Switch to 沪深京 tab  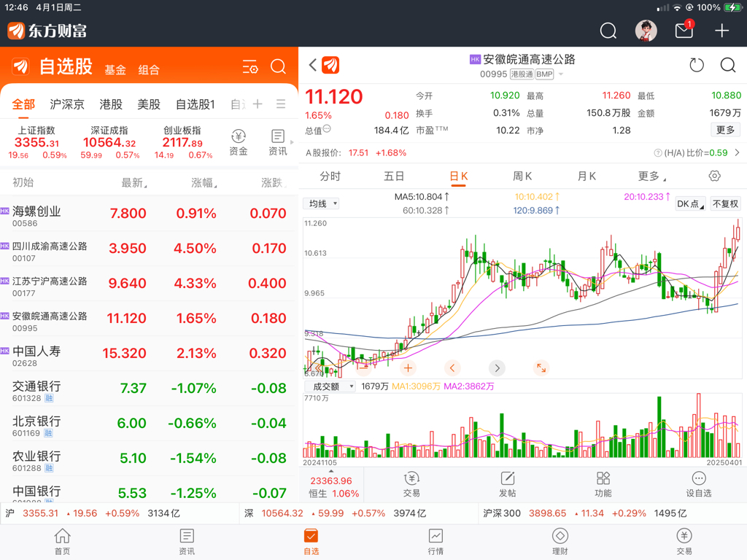66,104
